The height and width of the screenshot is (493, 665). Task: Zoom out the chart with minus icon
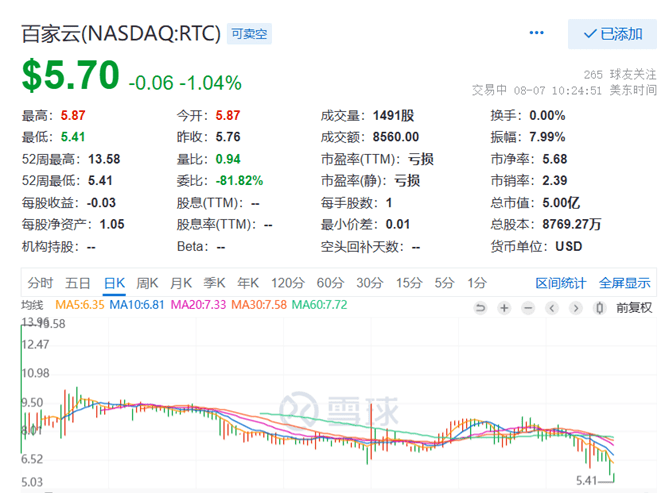coord(527,308)
